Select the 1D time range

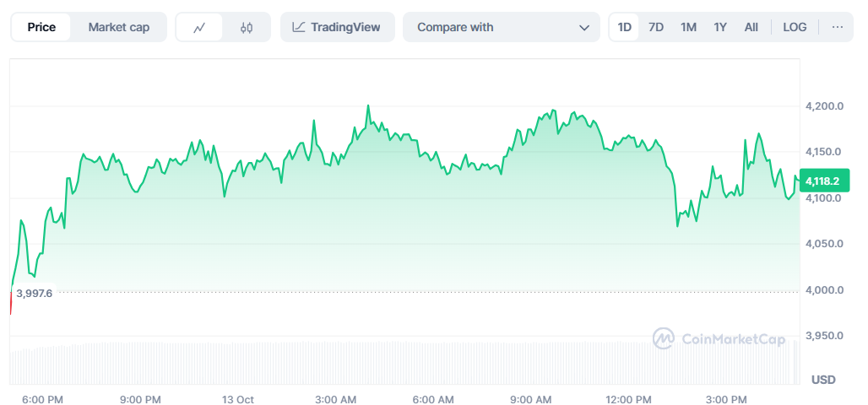pyautogui.click(x=625, y=27)
